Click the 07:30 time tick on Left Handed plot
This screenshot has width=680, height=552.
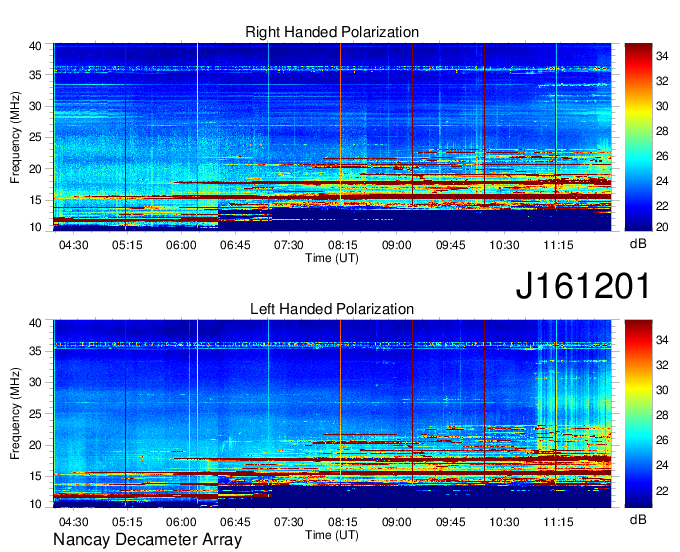click(288, 522)
